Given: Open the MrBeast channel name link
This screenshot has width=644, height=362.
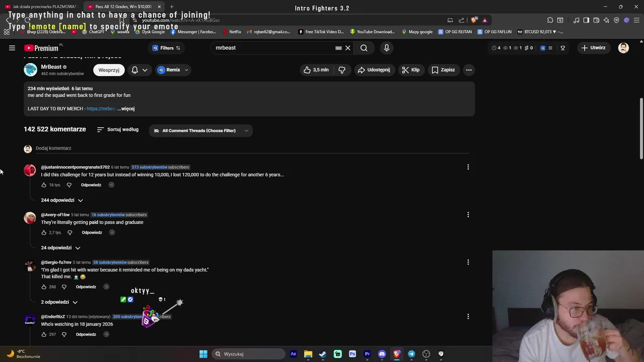Looking at the screenshot, I should 51,67.
